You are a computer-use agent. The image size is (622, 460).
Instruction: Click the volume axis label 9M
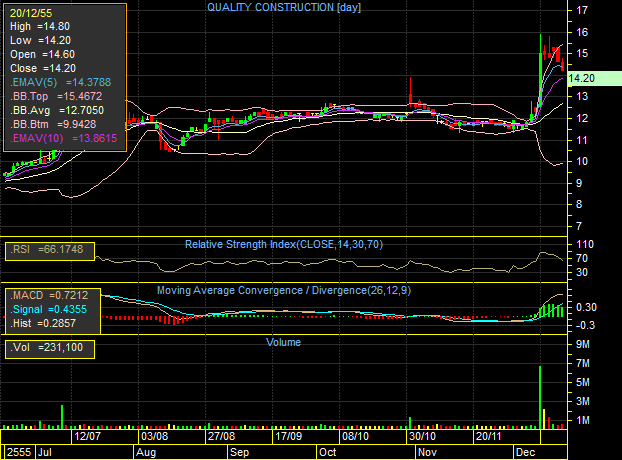(583, 345)
